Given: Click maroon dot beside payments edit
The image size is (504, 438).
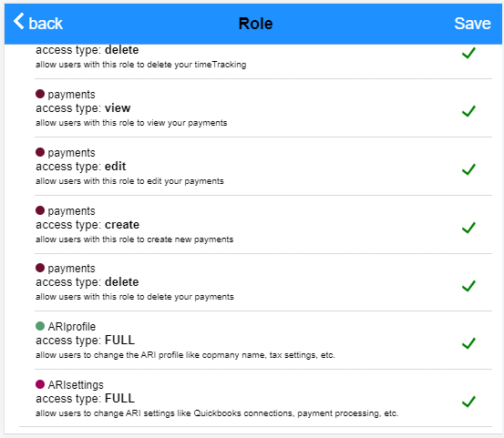Looking at the screenshot, I should pyautogui.click(x=40, y=152).
